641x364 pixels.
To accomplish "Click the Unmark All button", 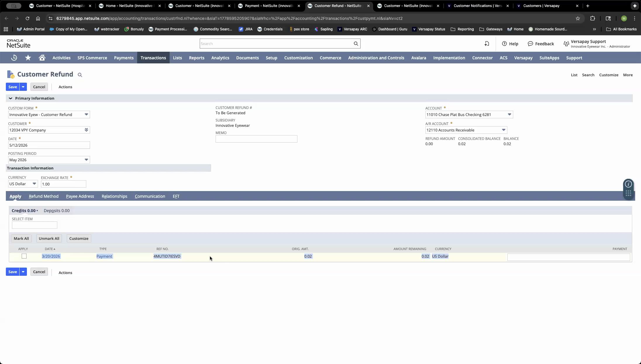I will (x=49, y=238).
